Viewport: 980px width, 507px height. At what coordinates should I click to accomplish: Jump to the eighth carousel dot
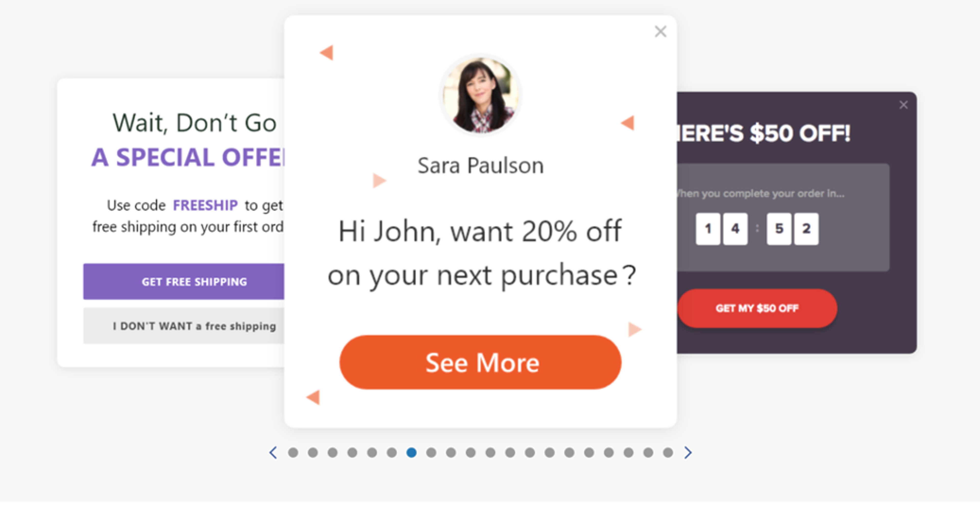[x=431, y=452]
